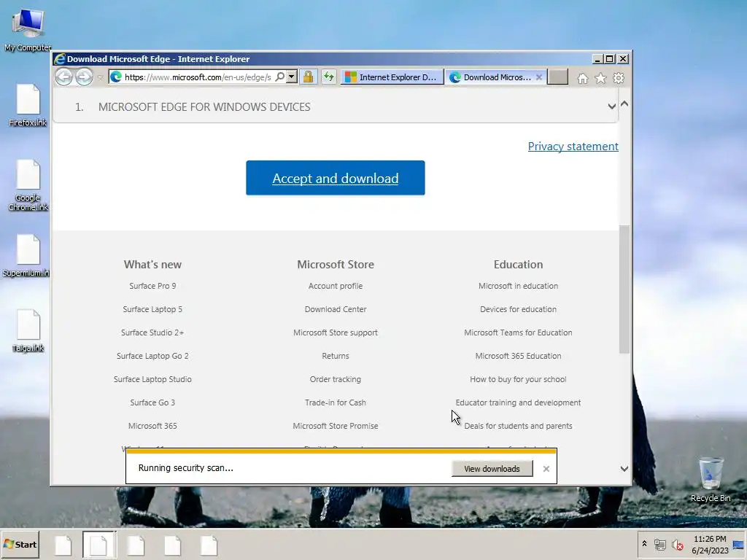
Task: Open the Surface Laptop 5 link
Action: 152,309
